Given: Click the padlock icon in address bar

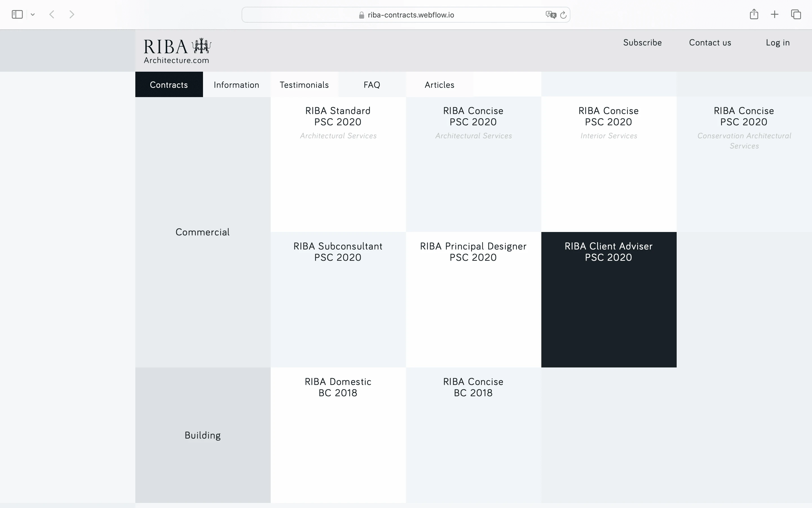Looking at the screenshot, I should point(361,15).
